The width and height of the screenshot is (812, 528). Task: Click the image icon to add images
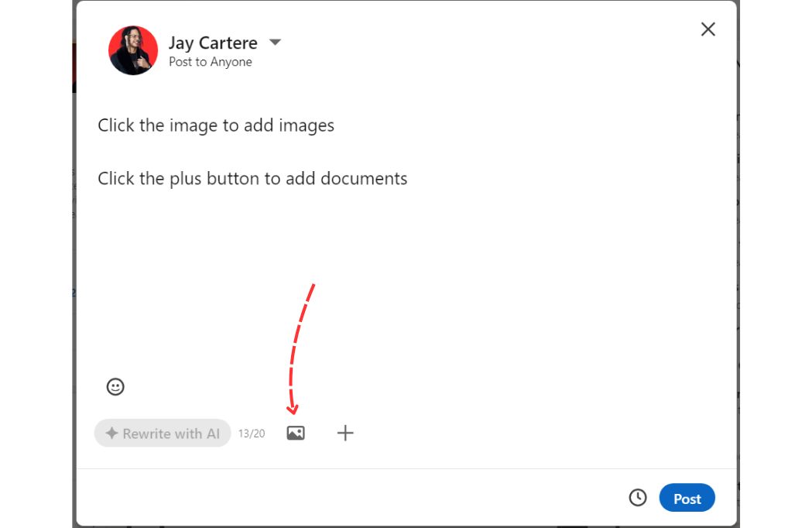[x=296, y=433]
